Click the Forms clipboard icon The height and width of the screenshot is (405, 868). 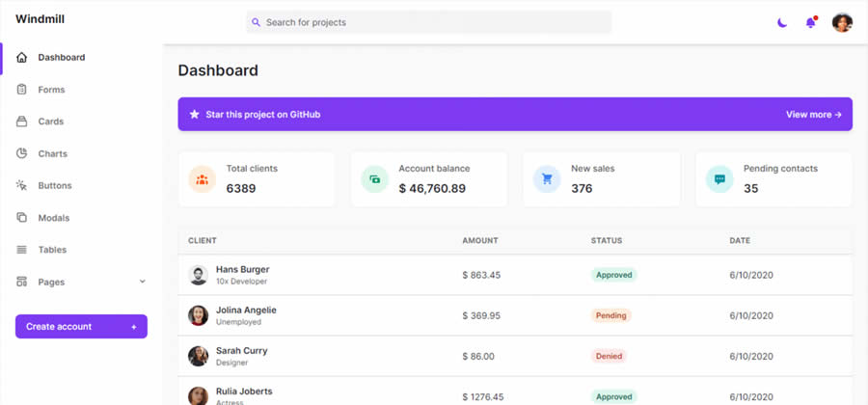click(x=21, y=90)
